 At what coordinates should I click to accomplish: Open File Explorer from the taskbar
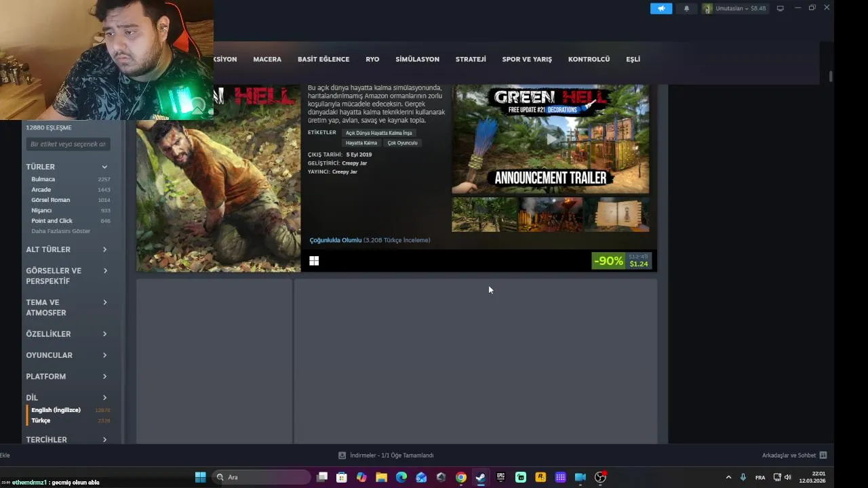381,477
